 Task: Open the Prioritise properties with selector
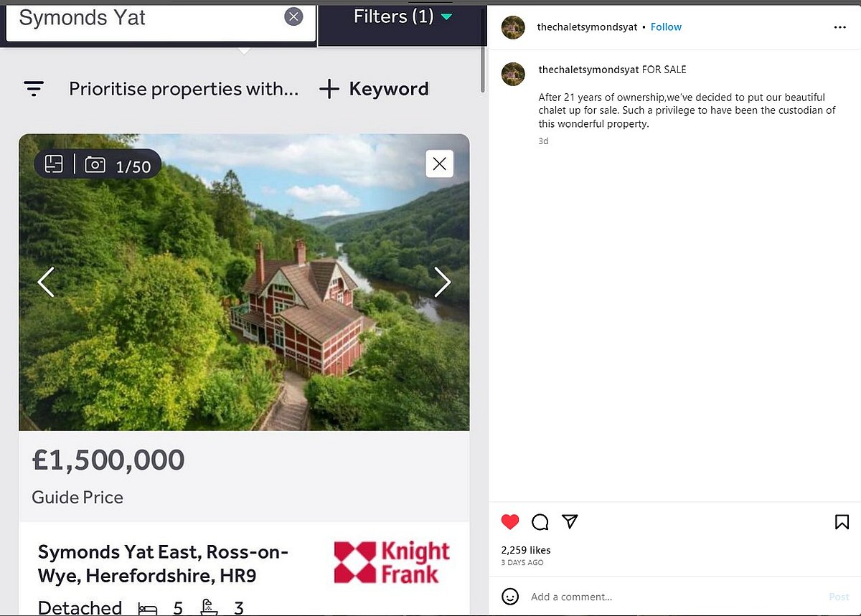click(183, 89)
